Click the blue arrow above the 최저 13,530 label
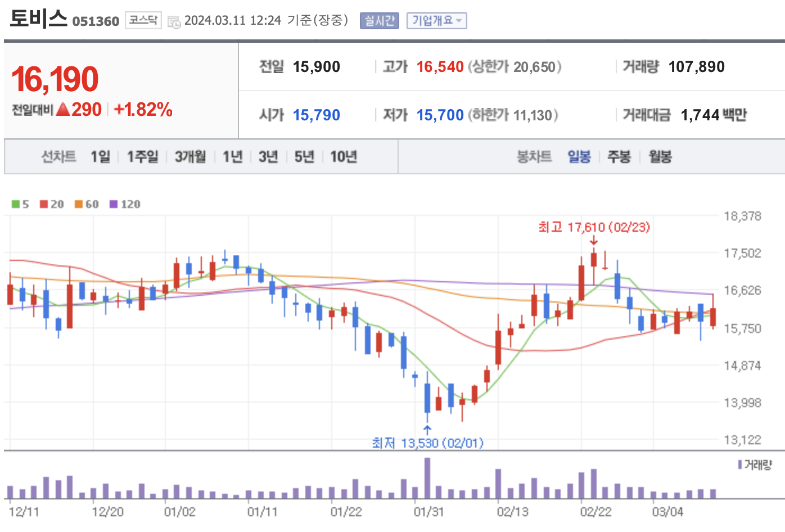Image resolution: width=785 pixels, height=532 pixels. (x=427, y=430)
